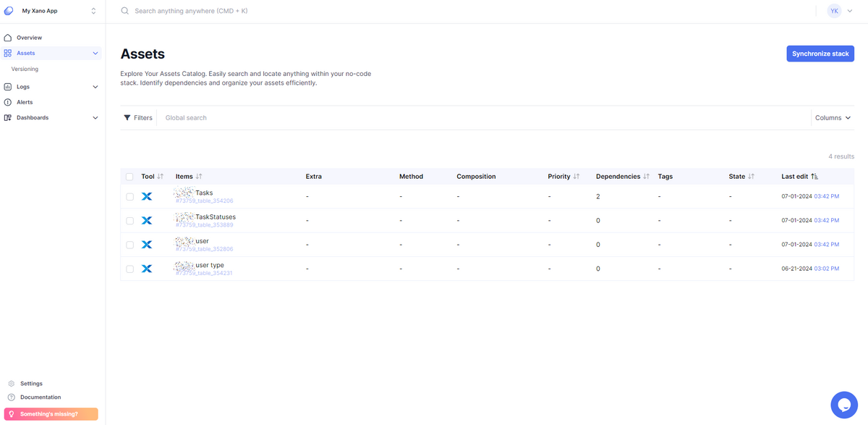This screenshot has width=868, height=425.
Task: Sort the Dependencies column
Action: click(646, 177)
